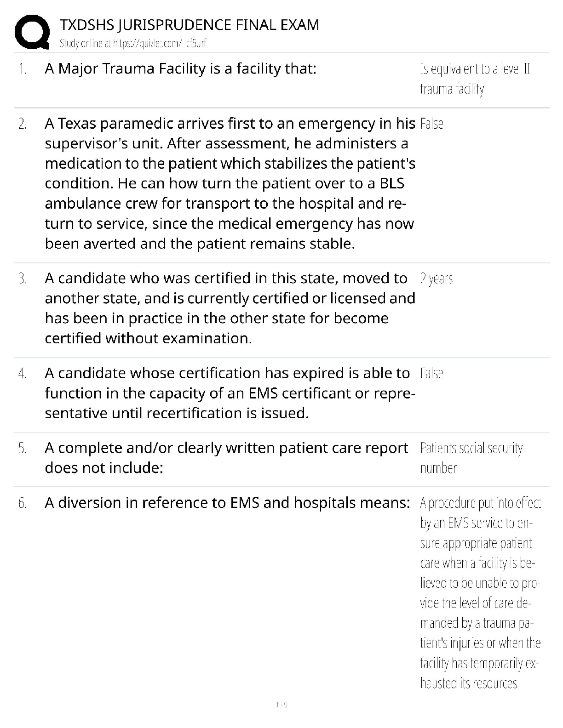Select the patient care report question
This screenshot has width=563, height=728.
pyautogui.click(x=226, y=458)
